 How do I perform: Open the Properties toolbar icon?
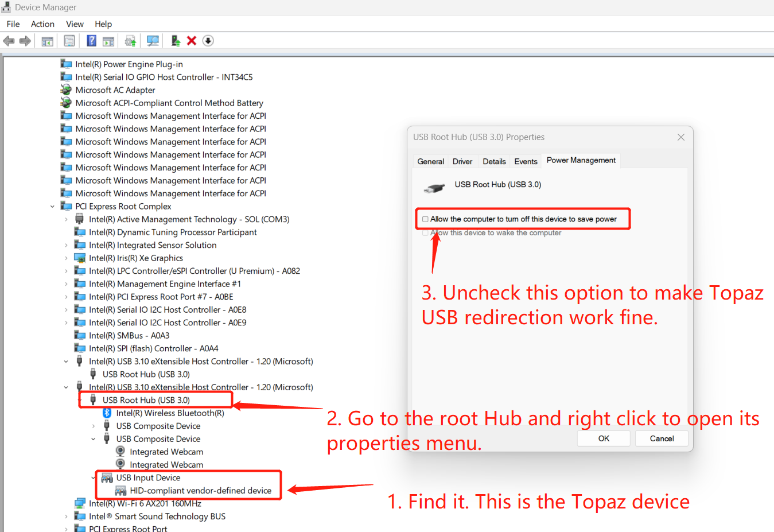coord(69,41)
